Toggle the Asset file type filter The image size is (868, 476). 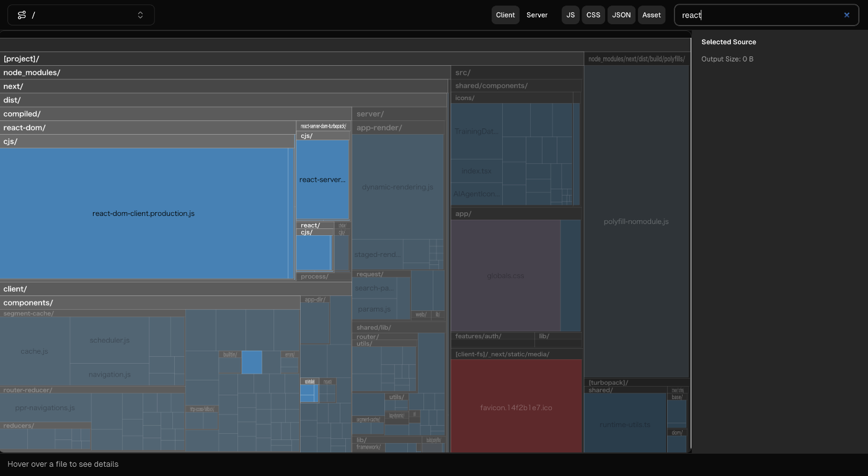tap(652, 15)
